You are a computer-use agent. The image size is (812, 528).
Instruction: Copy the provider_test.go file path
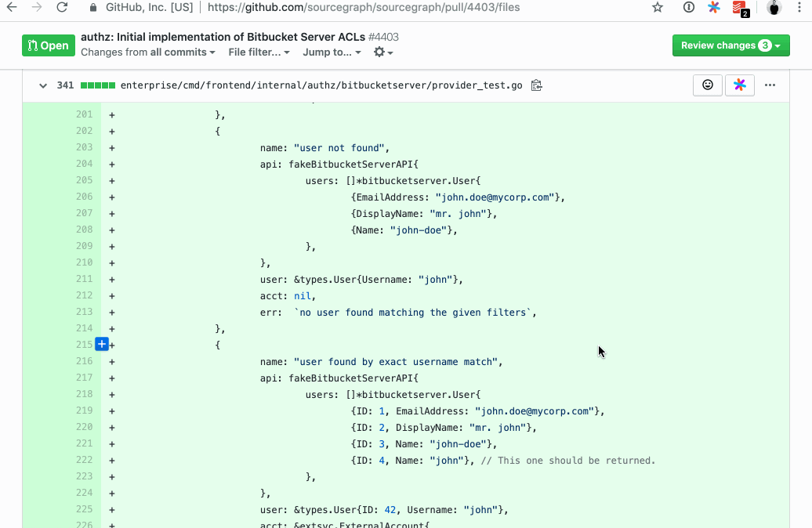point(536,85)
